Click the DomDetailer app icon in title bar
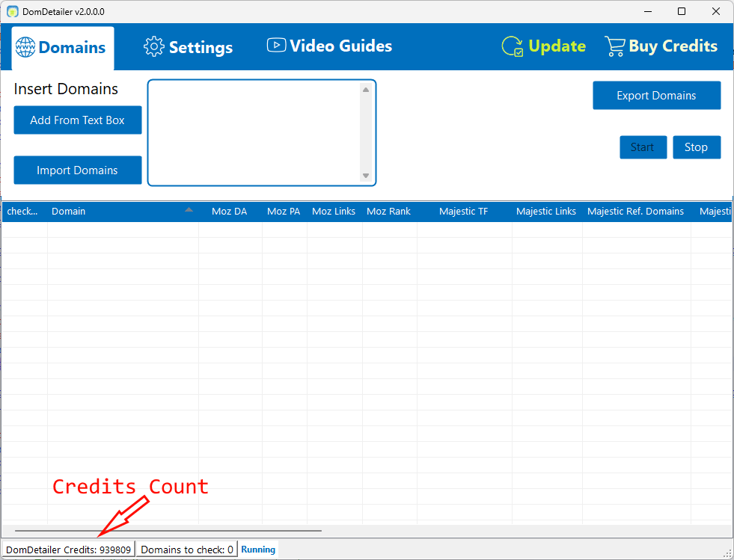 pos(12,11)
